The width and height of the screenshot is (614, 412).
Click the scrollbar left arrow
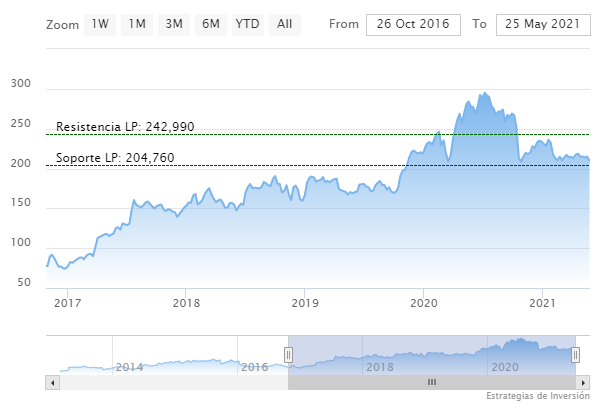[x=52, y=382]
